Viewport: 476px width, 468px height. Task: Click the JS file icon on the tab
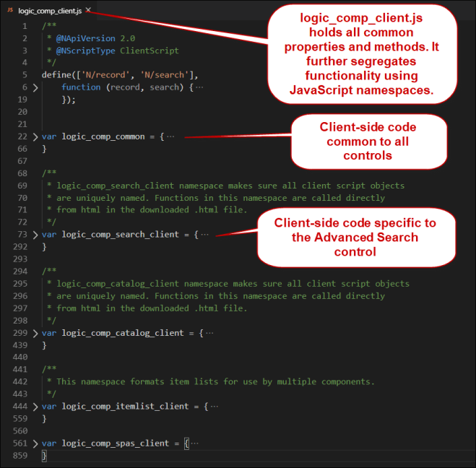coord(10,10)
